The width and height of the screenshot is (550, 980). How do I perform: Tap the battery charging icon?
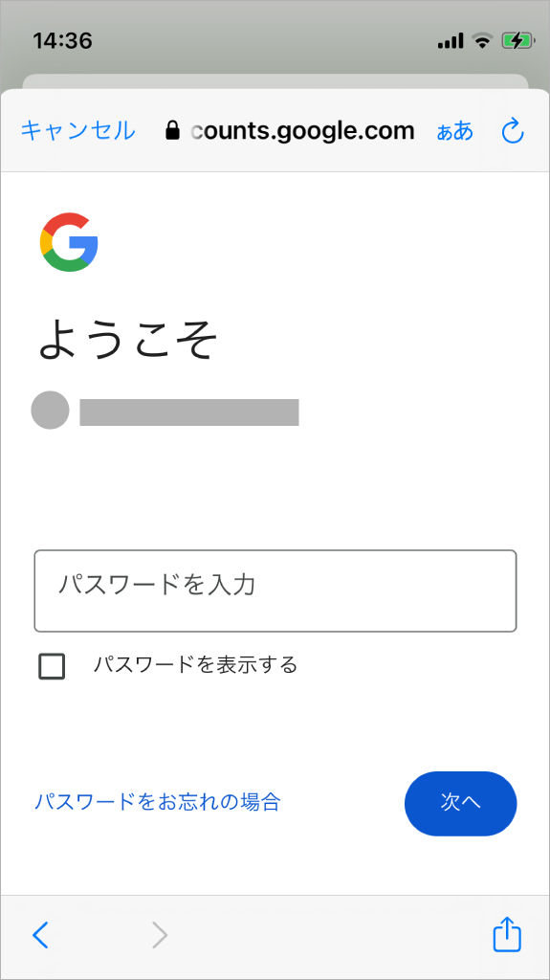(x=518, y=41)
